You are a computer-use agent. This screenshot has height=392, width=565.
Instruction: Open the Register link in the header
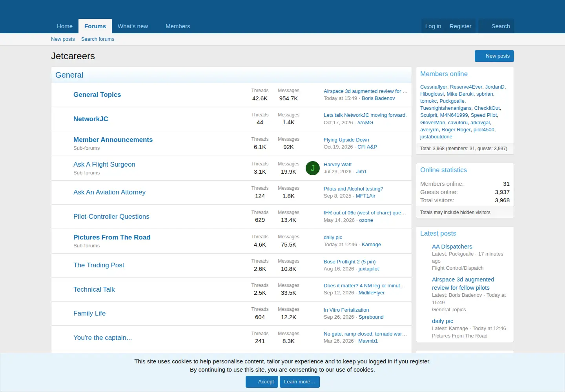[x=460, y=26]
